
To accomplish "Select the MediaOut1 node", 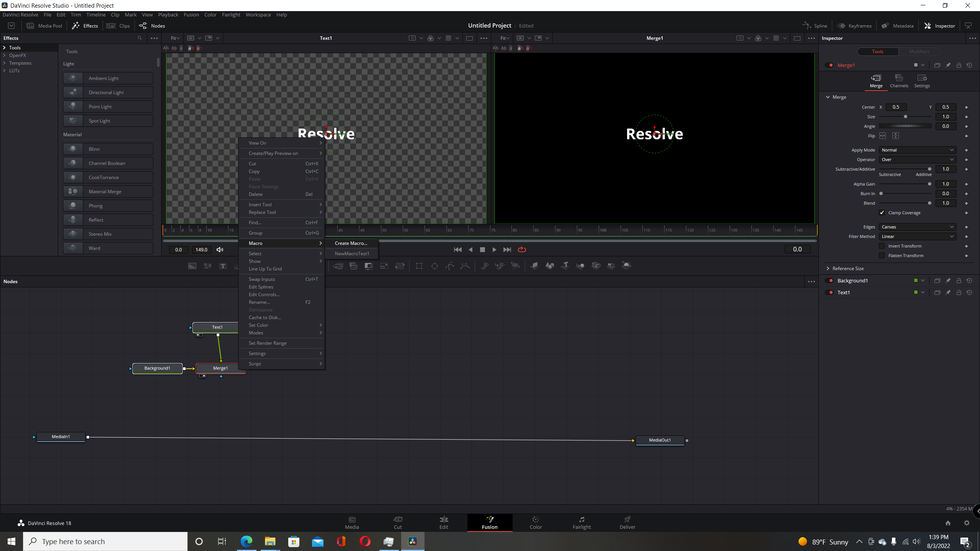I will point(660,440).
